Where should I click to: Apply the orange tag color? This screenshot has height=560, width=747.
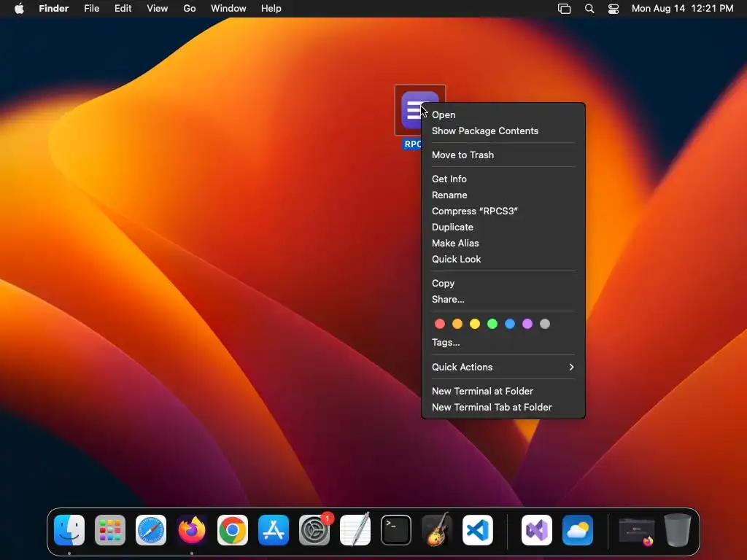point(457,324)
